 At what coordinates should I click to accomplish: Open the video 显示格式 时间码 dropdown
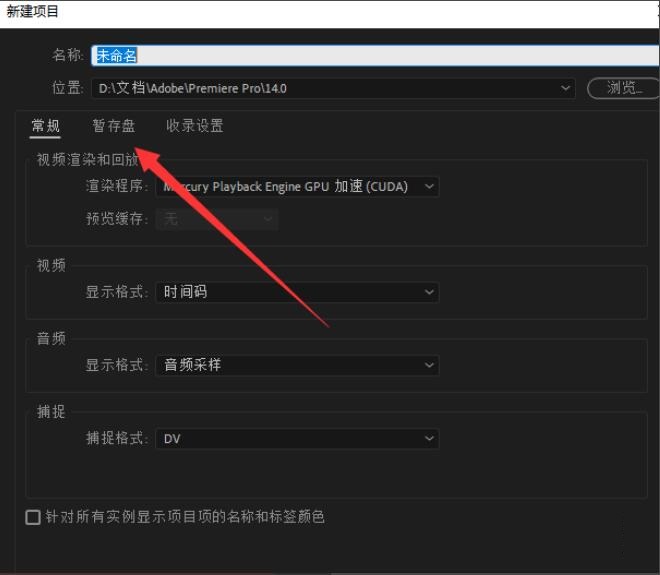click(x=297, y=292)
